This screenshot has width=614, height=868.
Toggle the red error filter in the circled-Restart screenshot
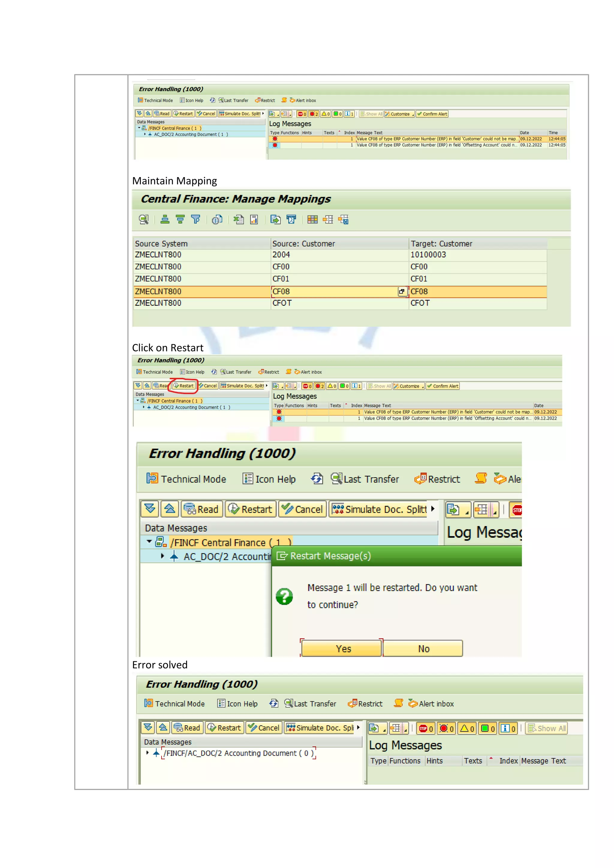coord(319,386)
